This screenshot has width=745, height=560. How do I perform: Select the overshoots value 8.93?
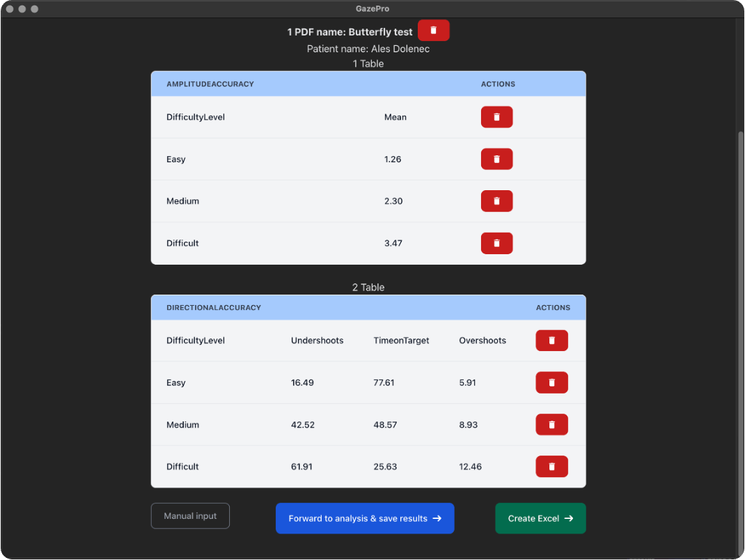468,424
